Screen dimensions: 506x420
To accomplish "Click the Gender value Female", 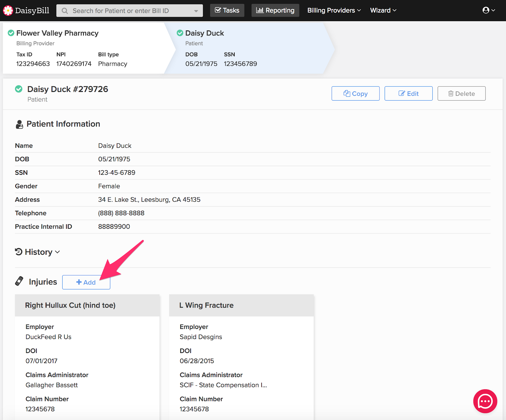I will point(109,186).
